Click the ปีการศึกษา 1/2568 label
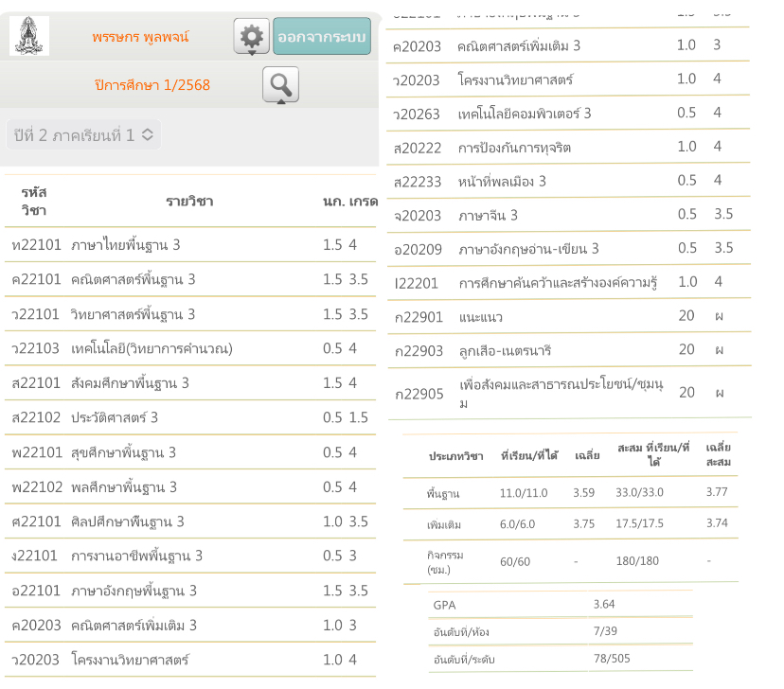Viewport: 784px width, 689px height. click(x=152, y=85)
